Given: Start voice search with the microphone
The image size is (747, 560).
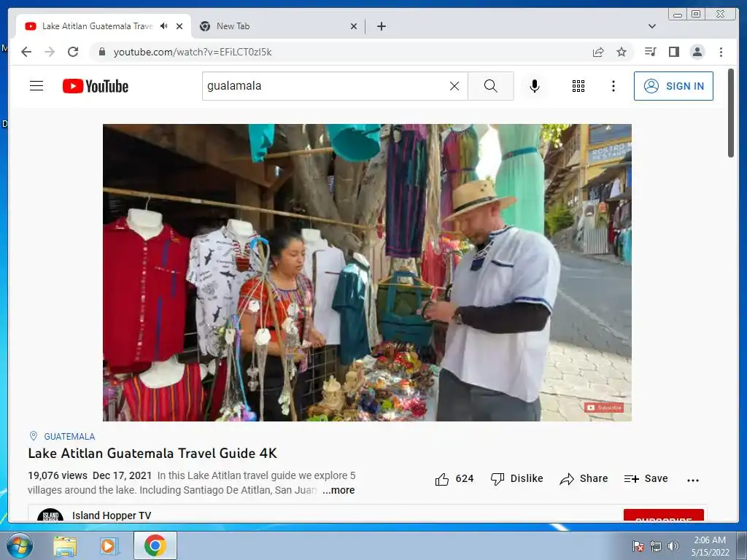Looking at the screenshot, I should click(535, 86).
